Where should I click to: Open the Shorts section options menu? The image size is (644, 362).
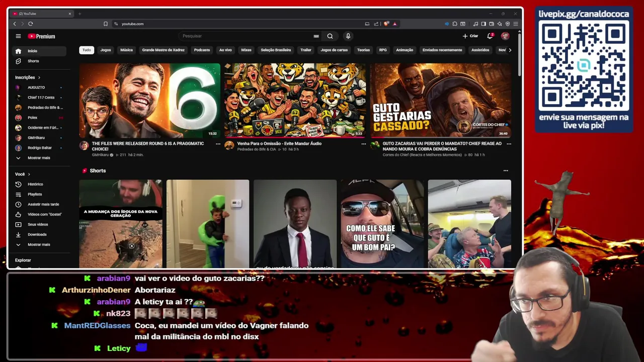pos(506,170)
